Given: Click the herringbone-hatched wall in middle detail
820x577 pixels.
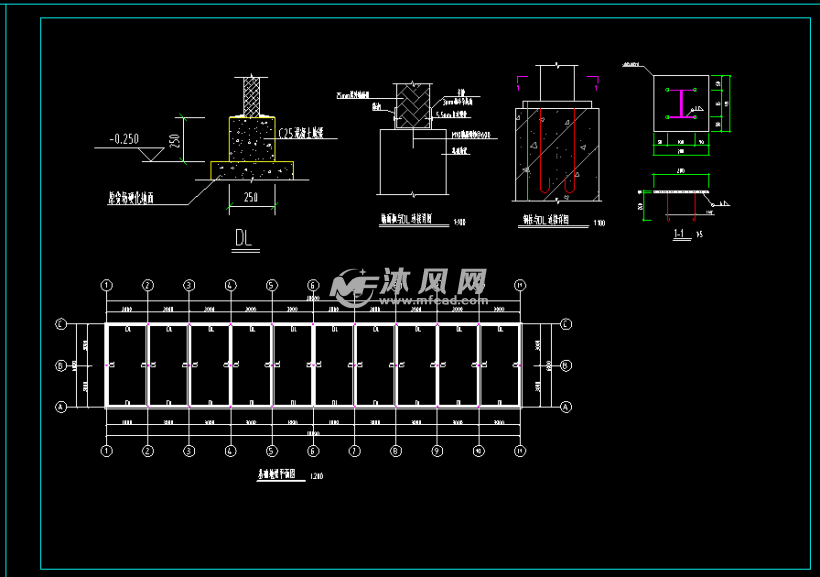Looking at the screenshot, I should click(x=411, y=104).
